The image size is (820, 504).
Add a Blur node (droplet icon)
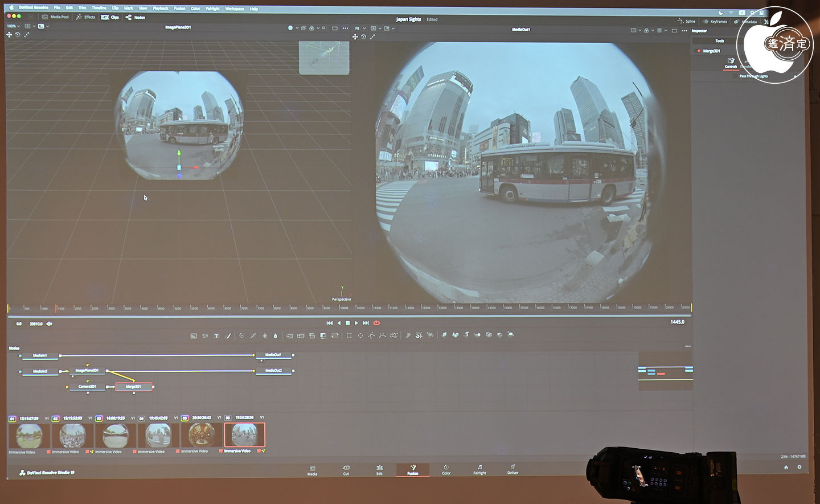(x=276, y=336)
